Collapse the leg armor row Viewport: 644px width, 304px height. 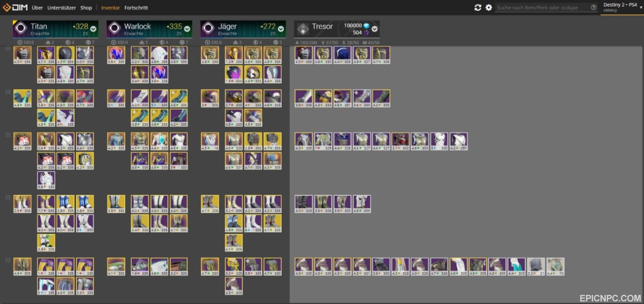(8, 197)
